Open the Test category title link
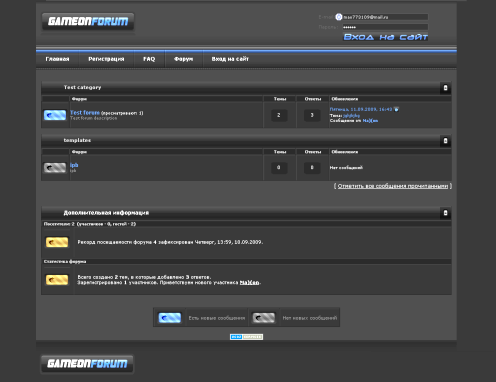The width and height of the screenshot is (496, 382). coord(82,87)
